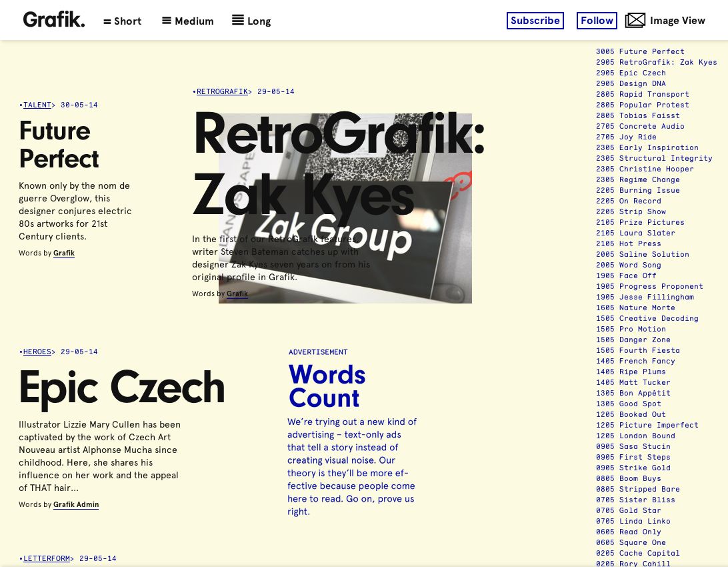Screen dimensions: 728x567
Task: Open 1905 Face Off in sidebar
Action: [x=626, y=276]
